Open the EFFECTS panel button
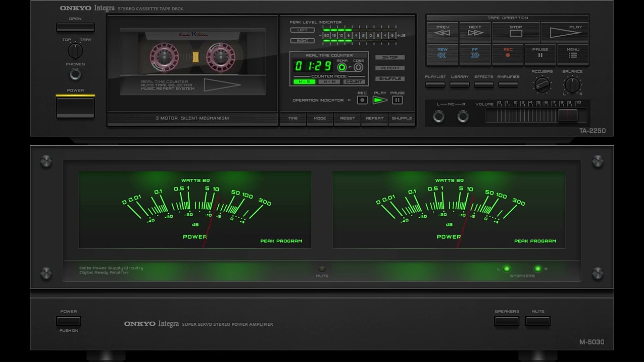 coord(484,85)
